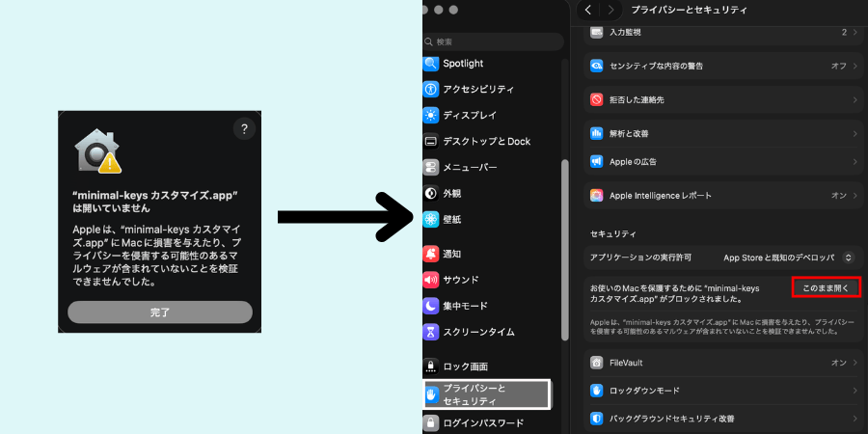Image resolution: width=868 pixels, height=434 pixels.
Task: Open the App Storeと既知のデベロッパ dropdown
Action: click(789, 258)
